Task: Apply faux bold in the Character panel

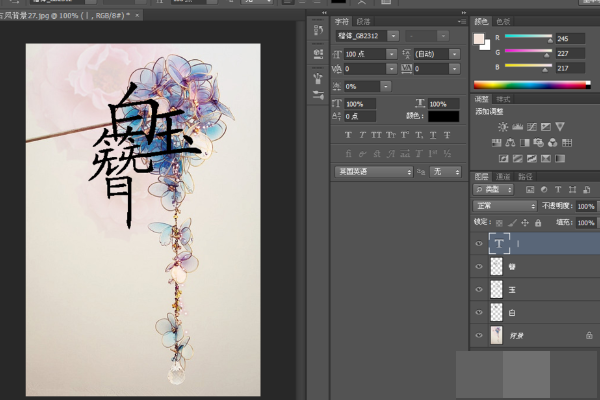Action: pos(348,135)
